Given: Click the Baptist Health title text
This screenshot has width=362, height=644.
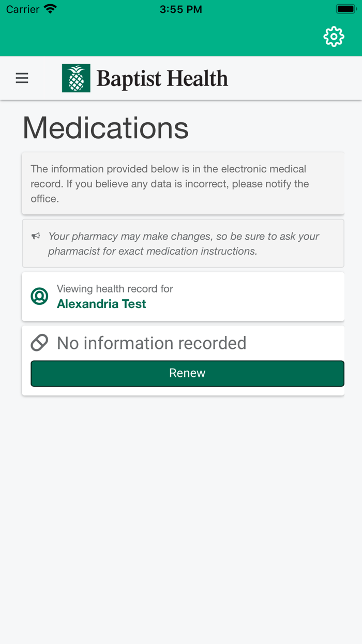Looking at the screenshot, I should [162, 79].
